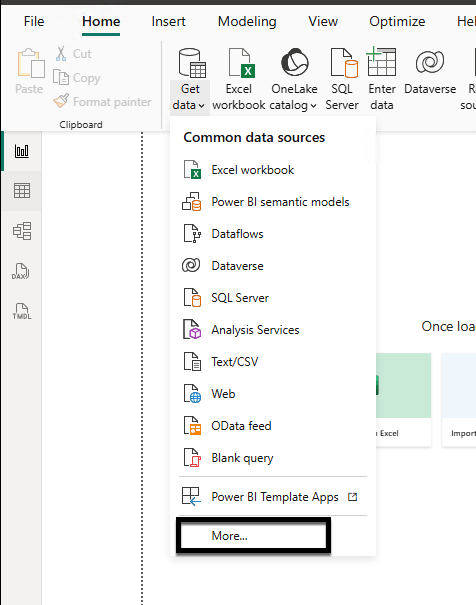476x605 pixels.
Task: Select Dataverse in the dropdown list
Action: [x=273, y=266]
